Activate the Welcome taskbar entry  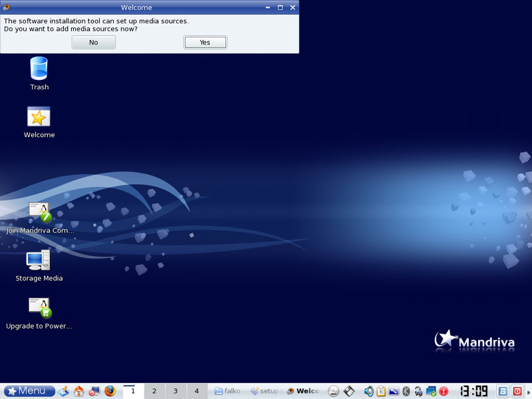303,391
